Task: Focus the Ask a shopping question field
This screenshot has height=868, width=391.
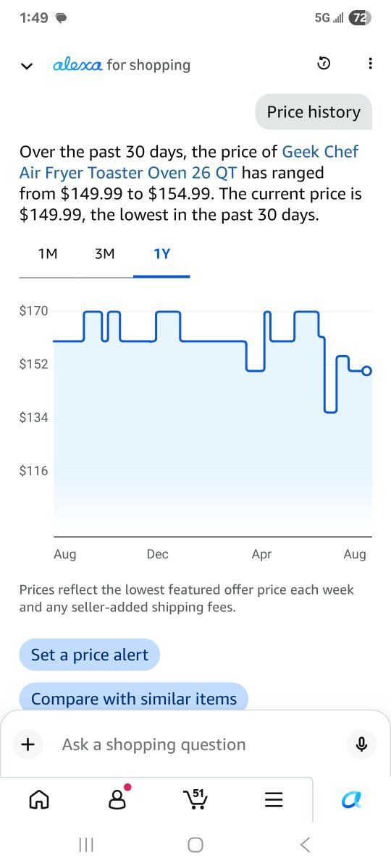Action: [195, 744]
